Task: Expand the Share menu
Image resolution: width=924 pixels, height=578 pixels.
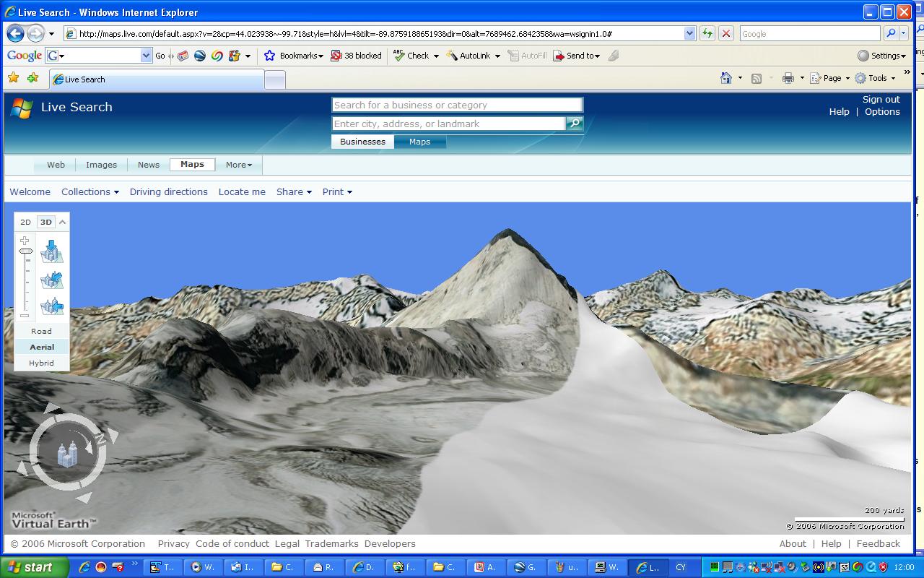Action: 294,191
